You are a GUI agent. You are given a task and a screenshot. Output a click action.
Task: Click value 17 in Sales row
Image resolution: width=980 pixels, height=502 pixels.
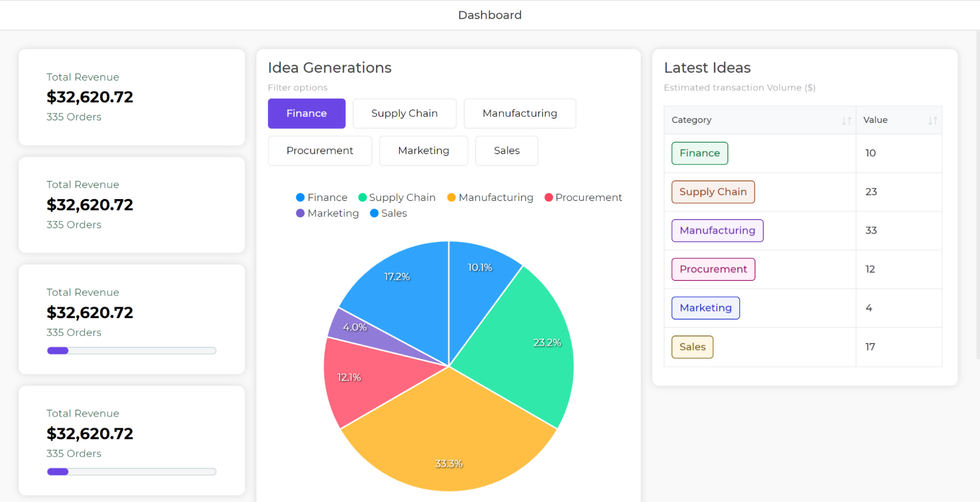pyautogui.click(x=870, y=347)
